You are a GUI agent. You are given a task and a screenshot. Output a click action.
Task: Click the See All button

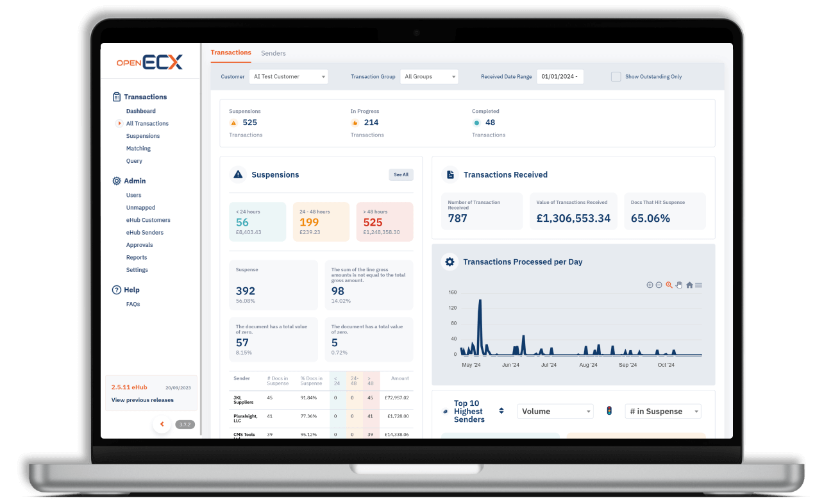click(401, 174)
